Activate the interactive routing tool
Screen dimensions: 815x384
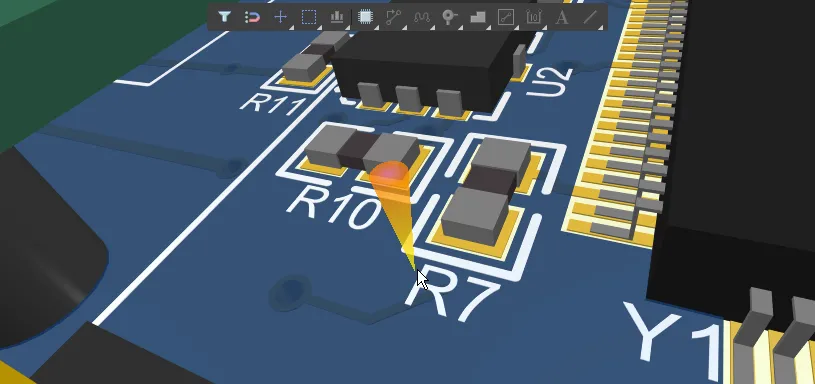point(393,17)
